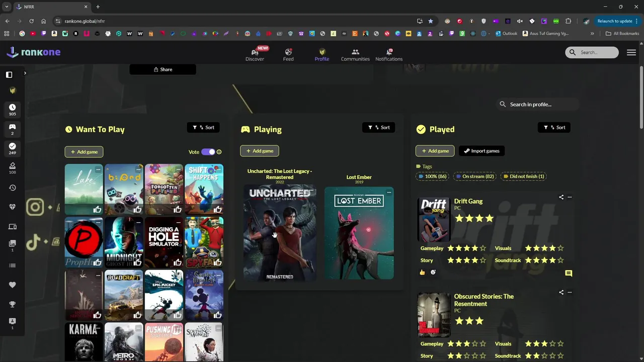Image resolution: width=644 pixels, height=362 pixels.
Task: Filter by the Did not finish (1) tag
Action: click(x=523, y=176)
